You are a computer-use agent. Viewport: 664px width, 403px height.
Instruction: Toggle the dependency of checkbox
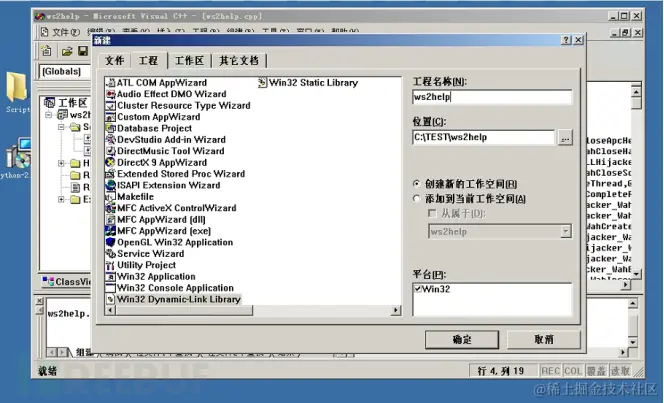coord(432,213)
